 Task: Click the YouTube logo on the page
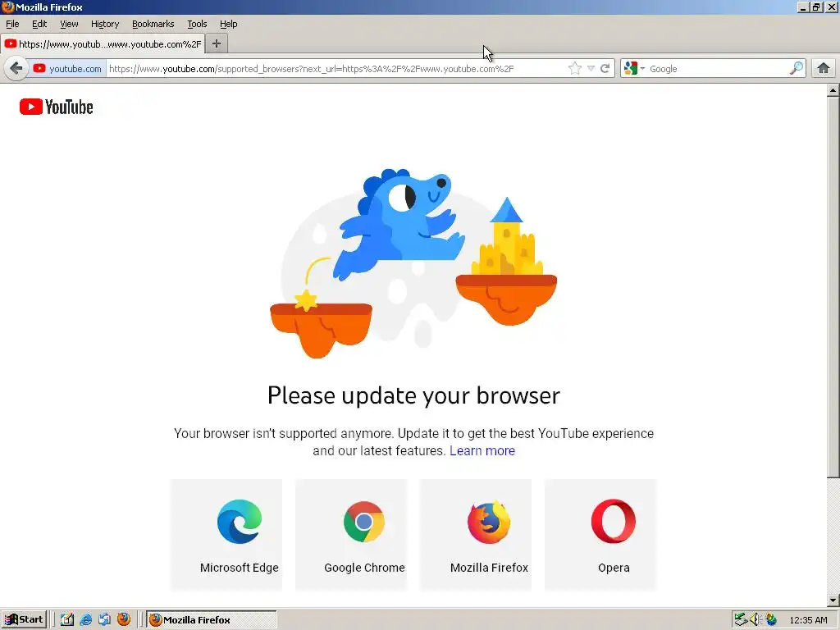(57, 107)
